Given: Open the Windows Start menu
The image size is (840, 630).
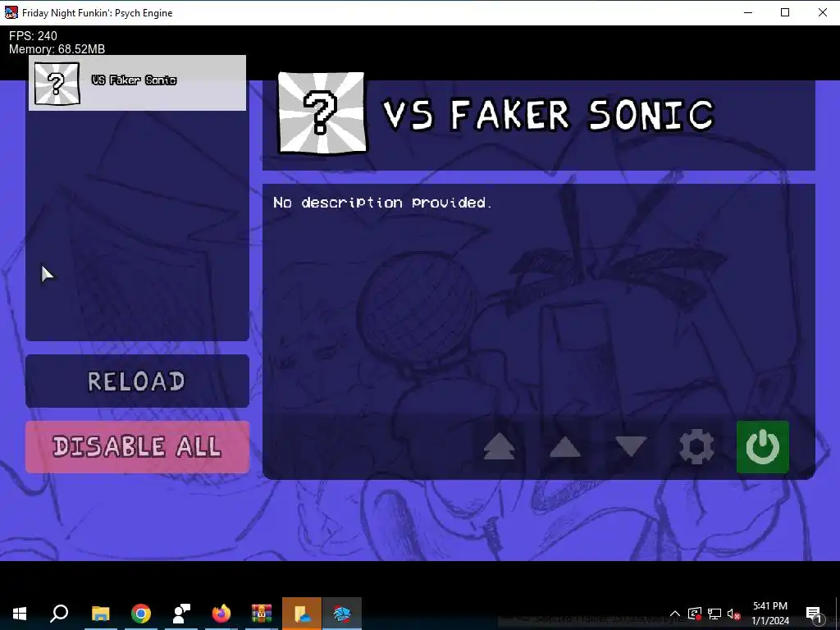Looking at the screenshot, I should click(x=20, y=614).
